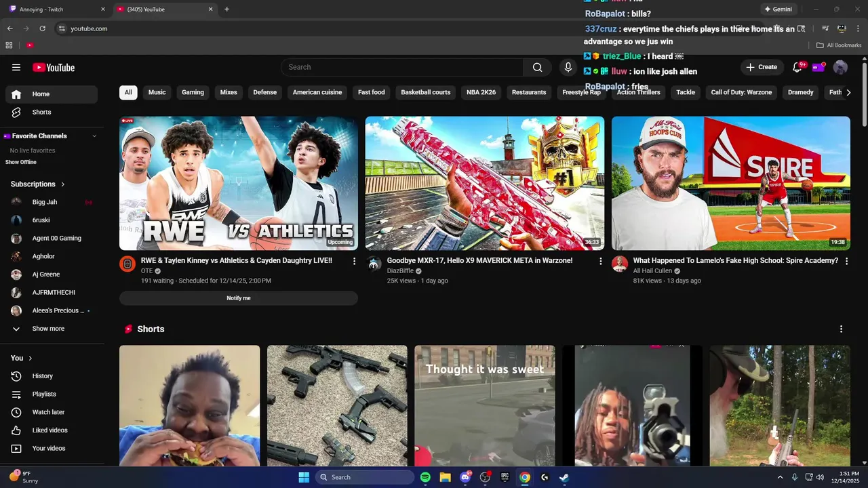Open All Bookmarks folder
Image resolution: width=868 pixels, height=488 pixels.
(x=839, y=45)
